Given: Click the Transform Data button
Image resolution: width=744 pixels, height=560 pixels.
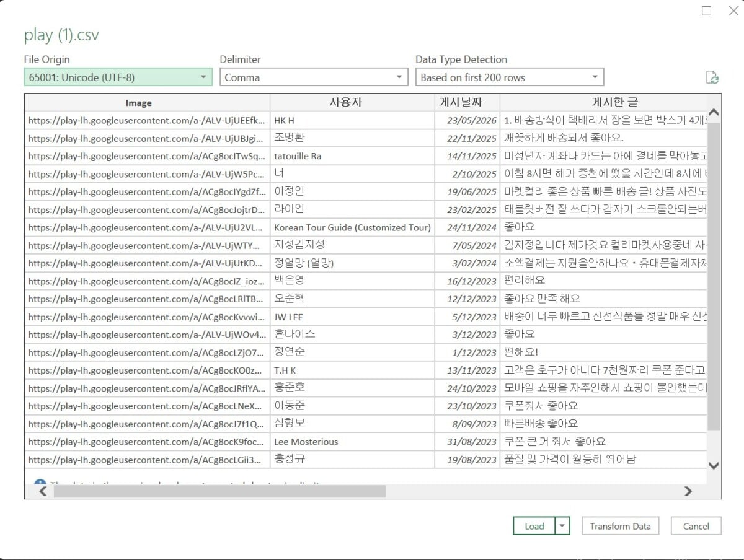Looking at the screenshot, I should [620, 526].
